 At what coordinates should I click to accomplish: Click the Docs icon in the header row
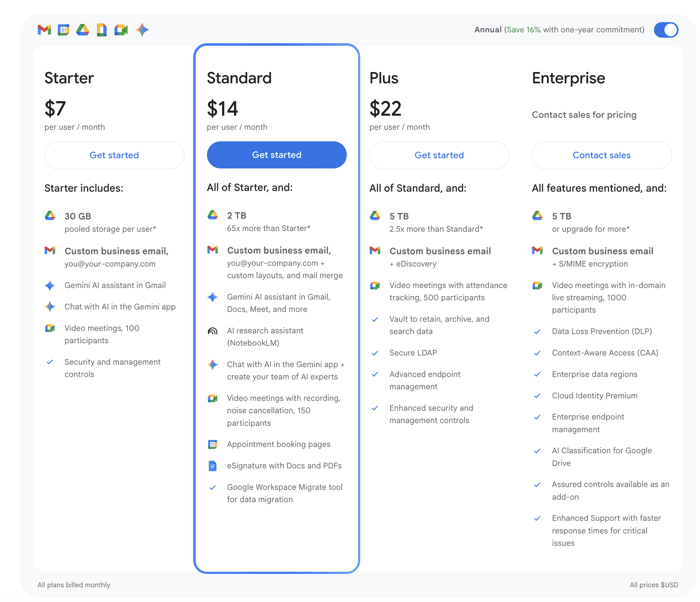point(102,30)
